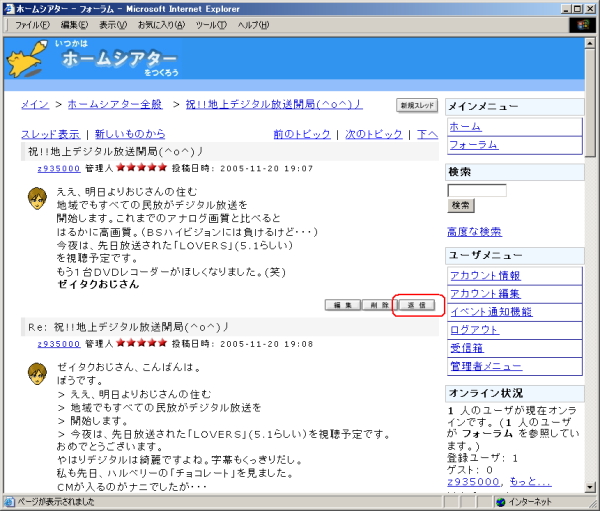The image size is (600, 511).
Task: Click the 削除 button on first post
Action: coord(380,305)
